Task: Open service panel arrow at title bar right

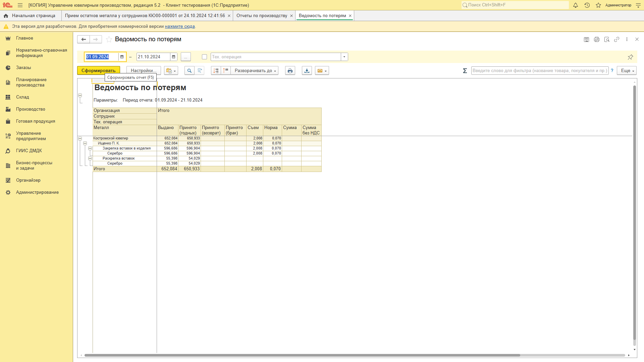Action: click(638, 5)
